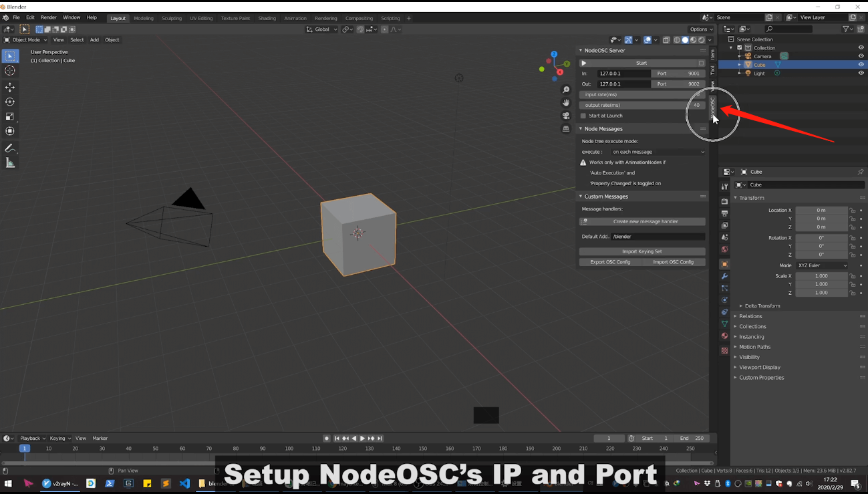The height and width of the screenshot is (494, 868).
Task: Start the NodeOSC server
Action: tap(642, 63)
